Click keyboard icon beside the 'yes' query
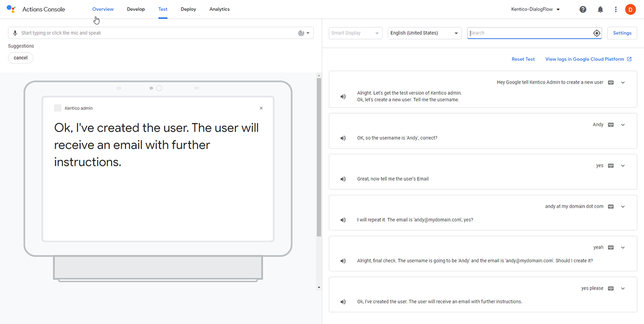Screen dimensions: 644x324 (611, 166)
